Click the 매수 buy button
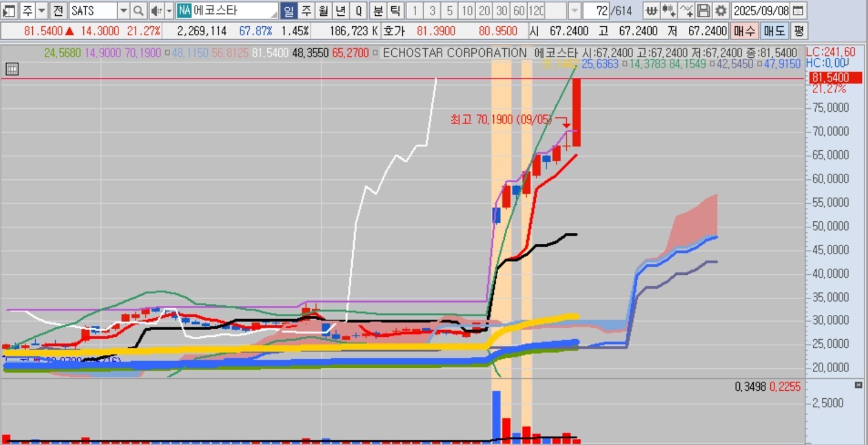The width and height of the screenshot is (868, 445). [743, 31]
